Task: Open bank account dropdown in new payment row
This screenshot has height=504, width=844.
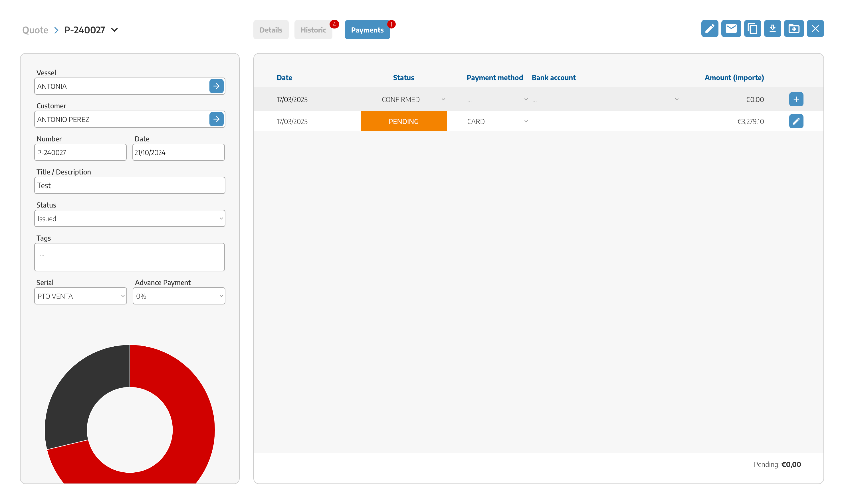Action: click(605, 99)
